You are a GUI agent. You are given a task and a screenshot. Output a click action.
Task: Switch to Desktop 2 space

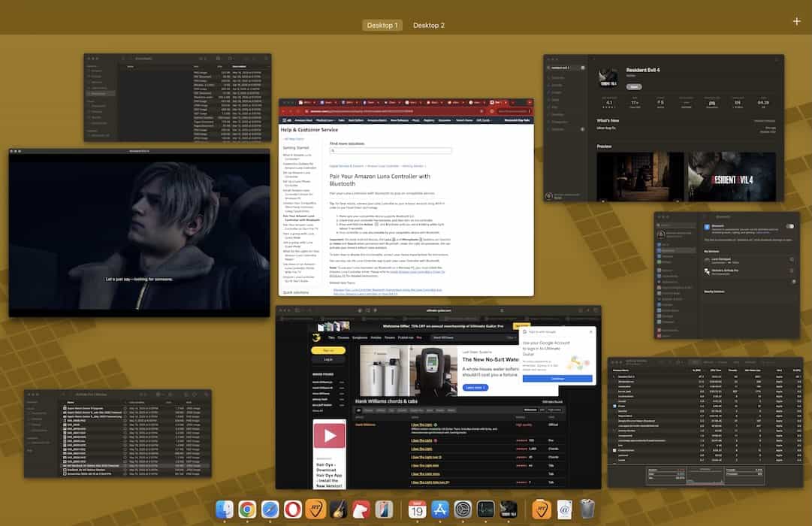tap(429, 25)
